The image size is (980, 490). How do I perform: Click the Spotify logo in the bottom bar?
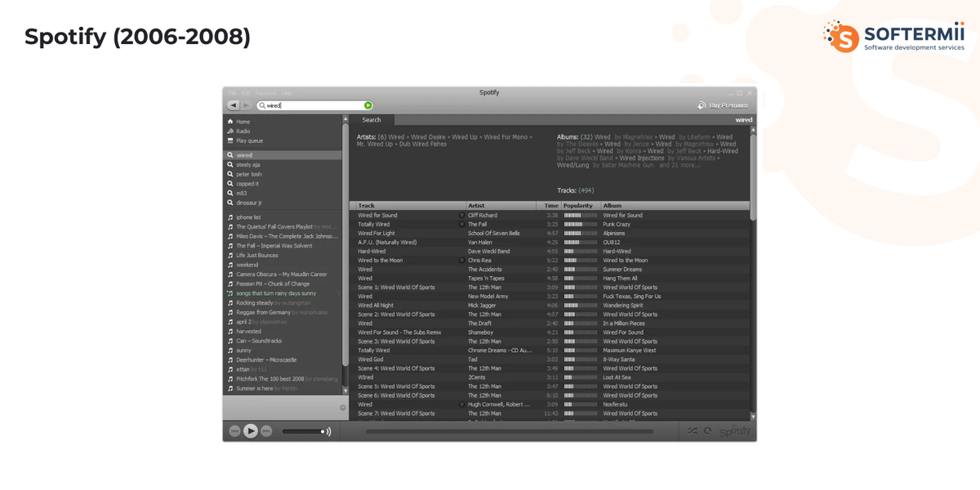pos(735,430)
